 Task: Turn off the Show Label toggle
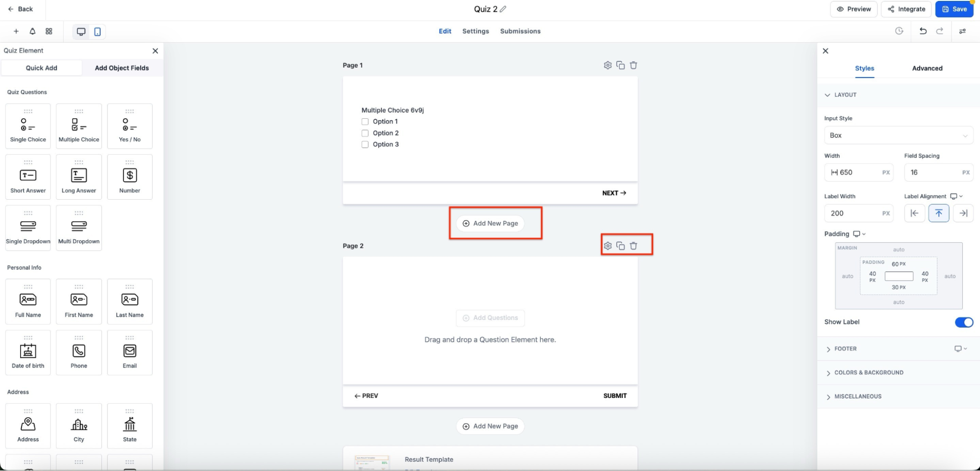963,322
